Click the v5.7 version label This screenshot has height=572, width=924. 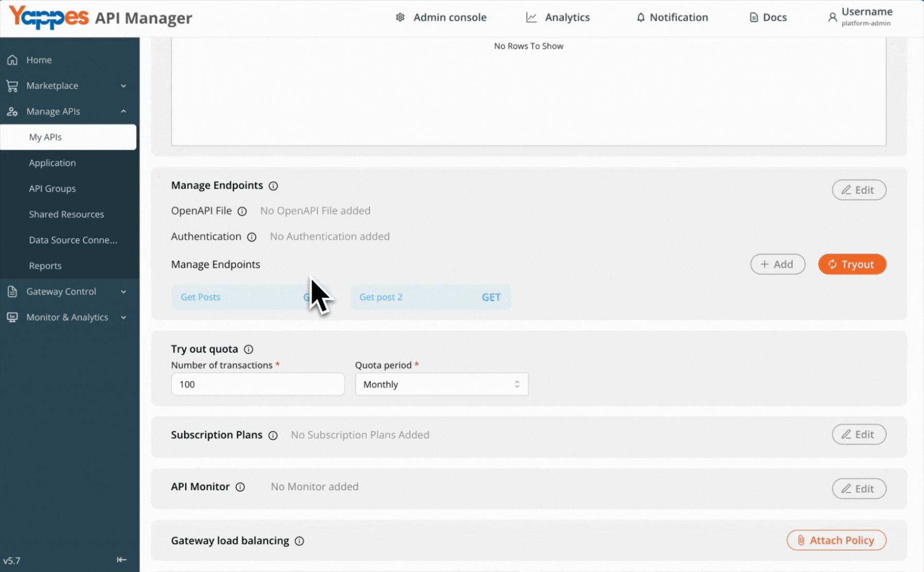click(12, 560)
